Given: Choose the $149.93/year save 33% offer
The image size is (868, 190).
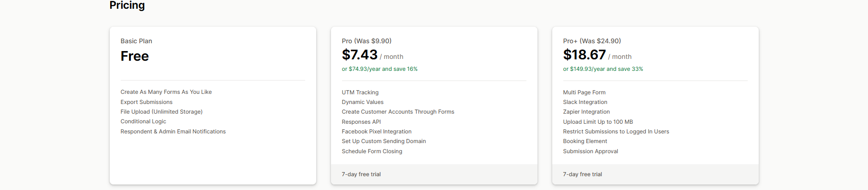Looking at the screenshot, I should point(602,69).
